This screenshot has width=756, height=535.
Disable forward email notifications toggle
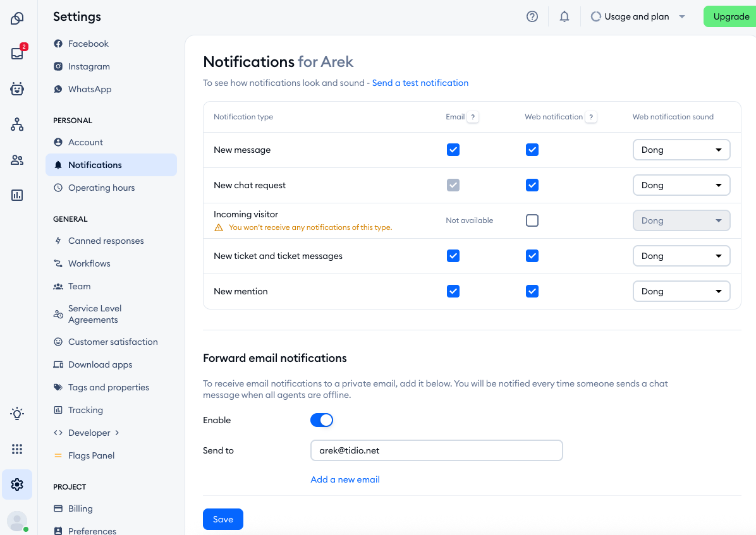322,420
